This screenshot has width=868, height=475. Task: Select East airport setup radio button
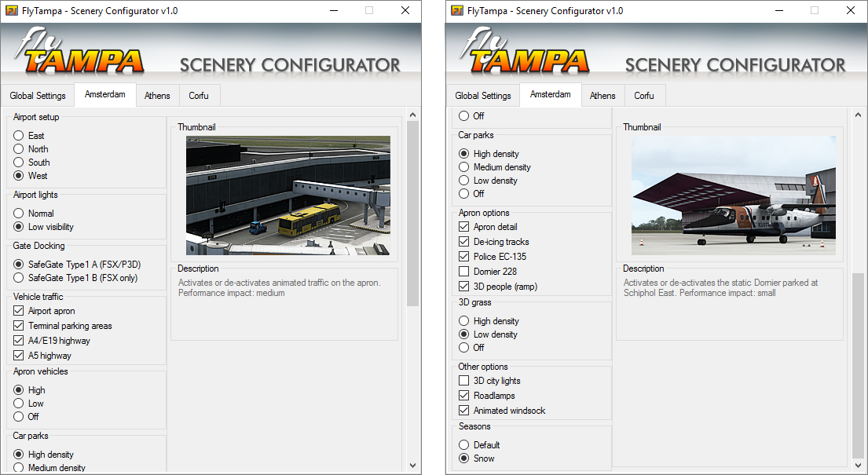coord(18,136)
